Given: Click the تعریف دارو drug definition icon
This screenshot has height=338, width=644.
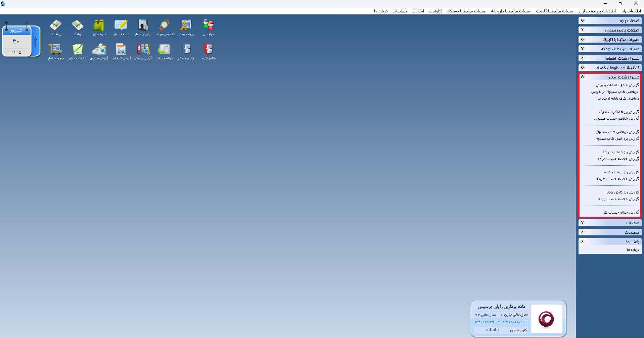Looking at the screenshot, I should tap(99, 27).
